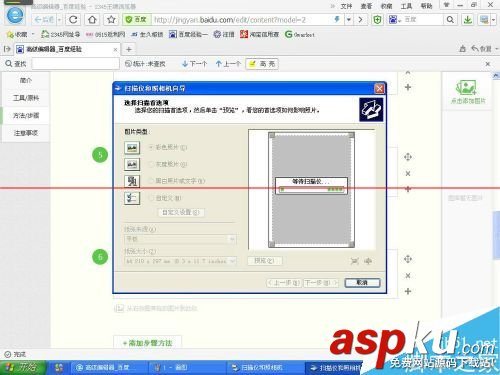500x375 pixels.
Task: Click the 上一个 find previous button
Action: [x=228, y=64]
